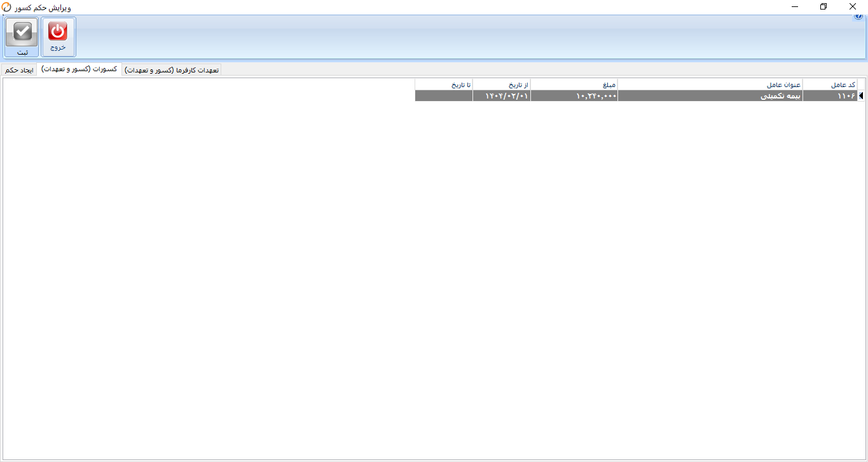Select the row using the black arrow indicator
868x462 pixels.
tap(860, 96)
